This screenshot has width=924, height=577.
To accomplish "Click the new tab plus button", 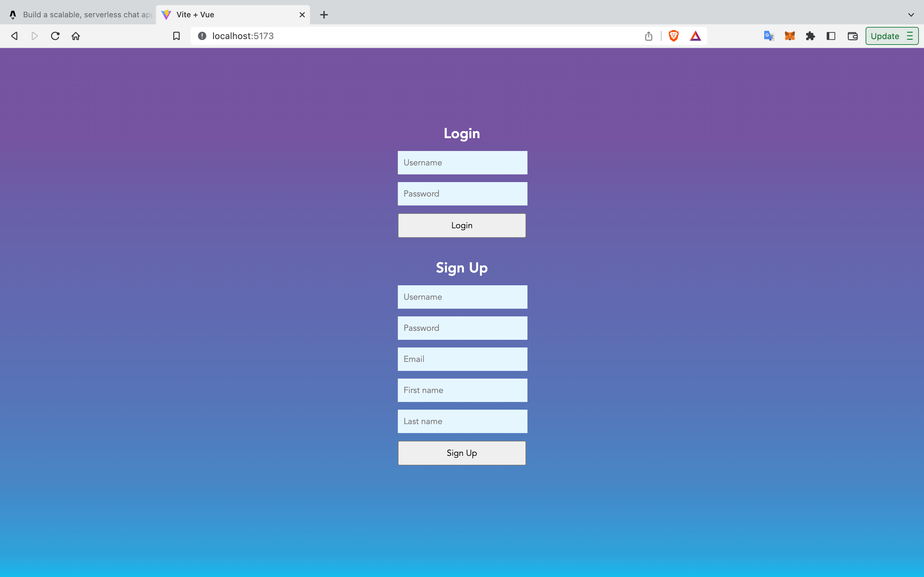I will [324, 14].
